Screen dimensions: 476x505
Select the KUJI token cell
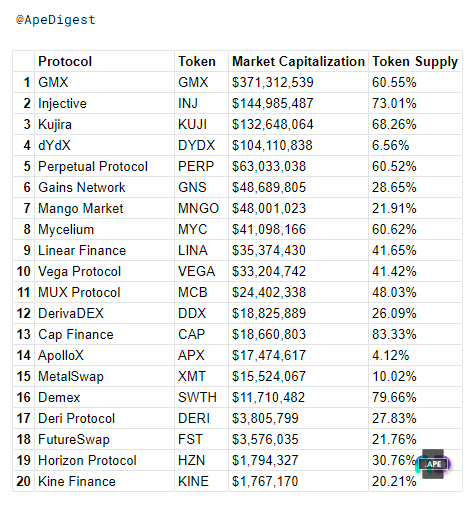tap(201, 124)
